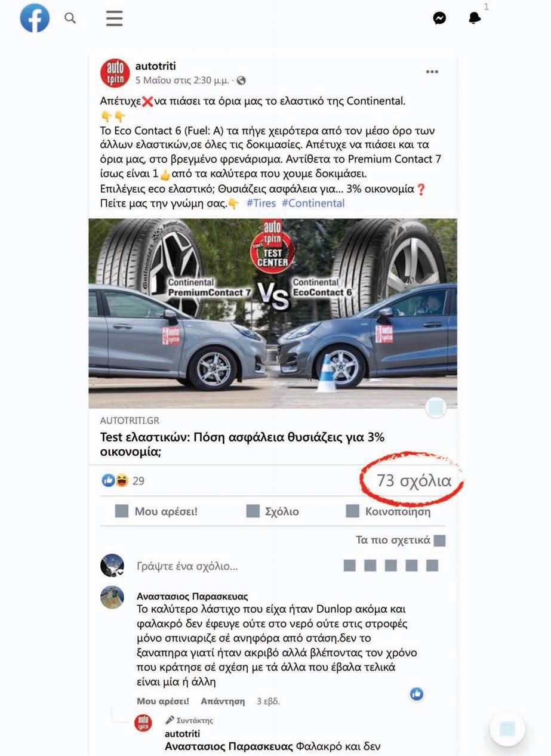The height and width of the screenshot is (756, 551).
Task: Open the profile switcher on comment avatar
Action: [112, 565]
